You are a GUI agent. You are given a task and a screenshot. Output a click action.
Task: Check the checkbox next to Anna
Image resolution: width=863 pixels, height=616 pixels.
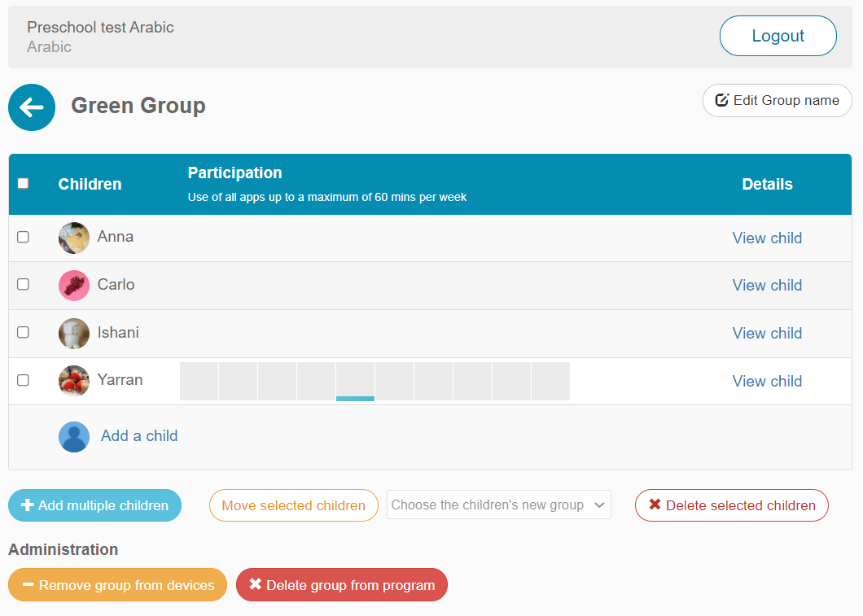[23, 237]
